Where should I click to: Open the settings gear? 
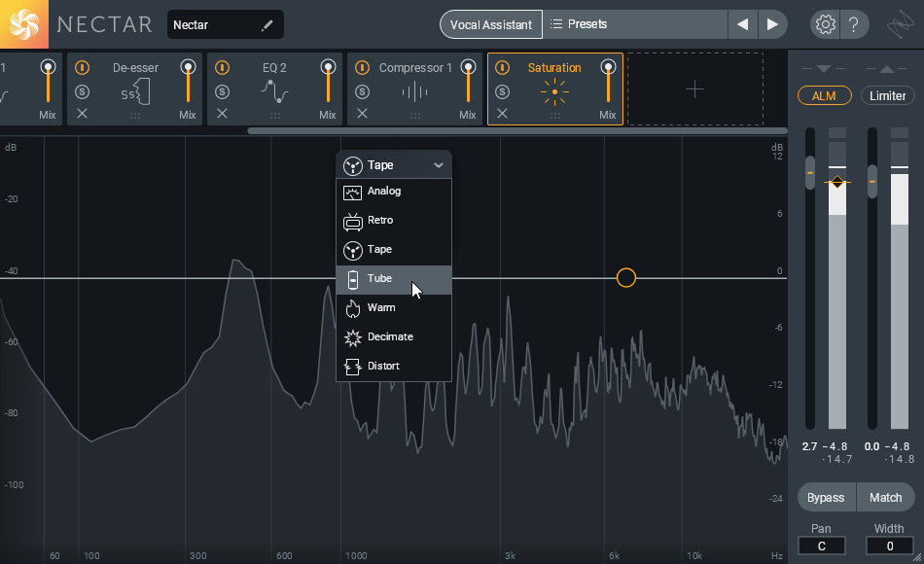click(825, 24)
